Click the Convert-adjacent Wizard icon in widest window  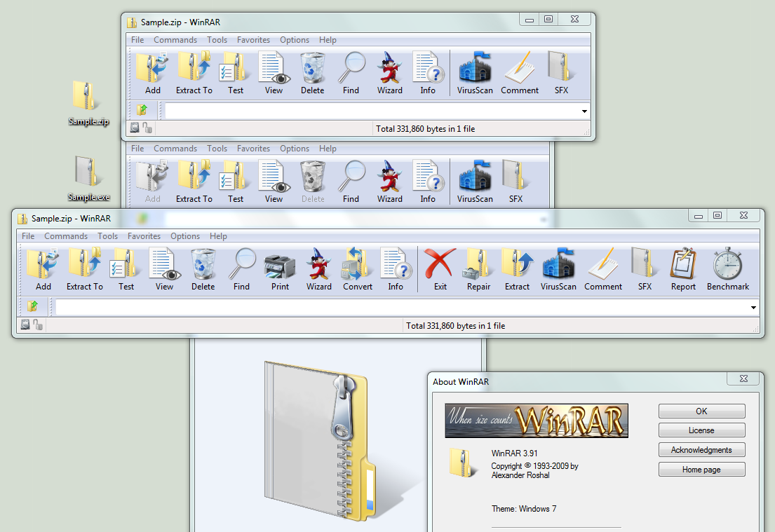[318, 269]
